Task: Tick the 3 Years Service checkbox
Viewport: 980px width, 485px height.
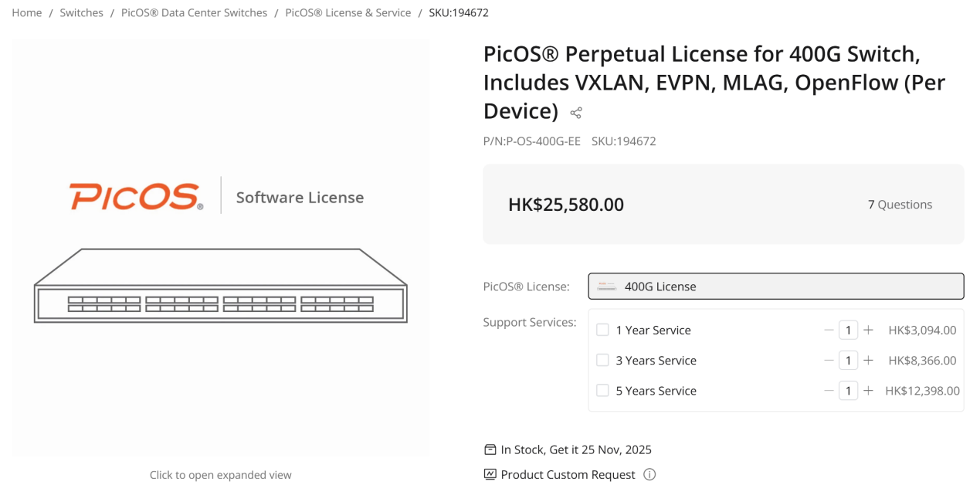Action: [x=602, y=361]
